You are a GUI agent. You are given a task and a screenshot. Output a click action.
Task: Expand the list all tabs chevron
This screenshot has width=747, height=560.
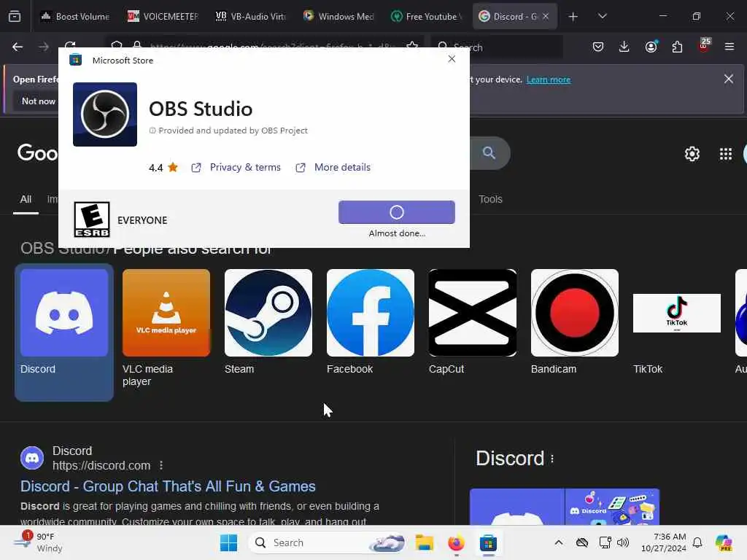tap(602, 16)
